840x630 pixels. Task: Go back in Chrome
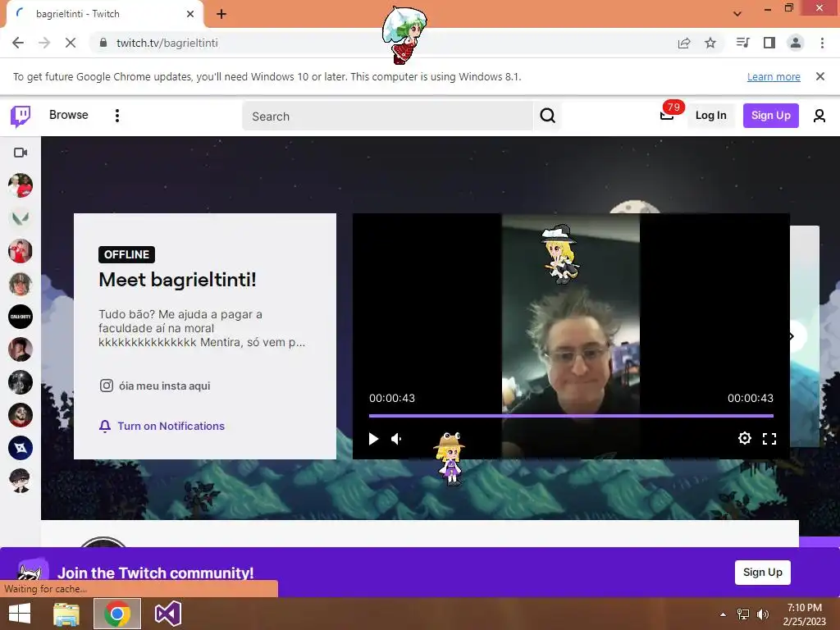[18, 43]
